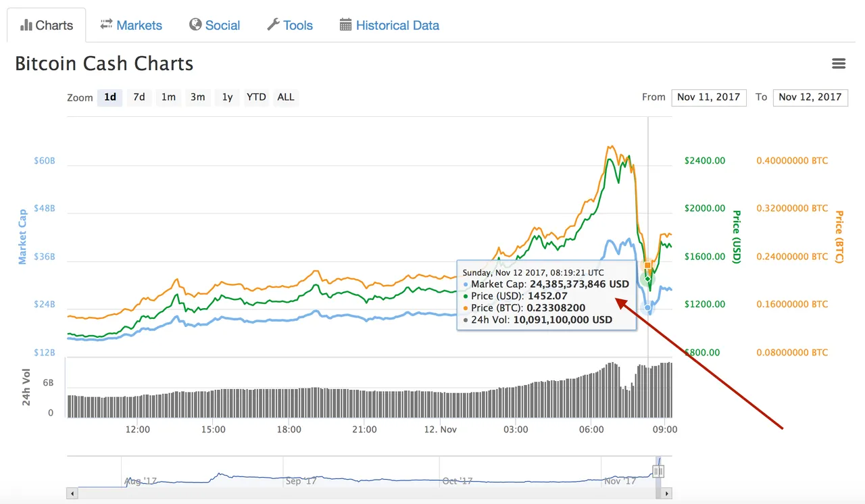Select the 1d zoom range

[x=110, y=97]
